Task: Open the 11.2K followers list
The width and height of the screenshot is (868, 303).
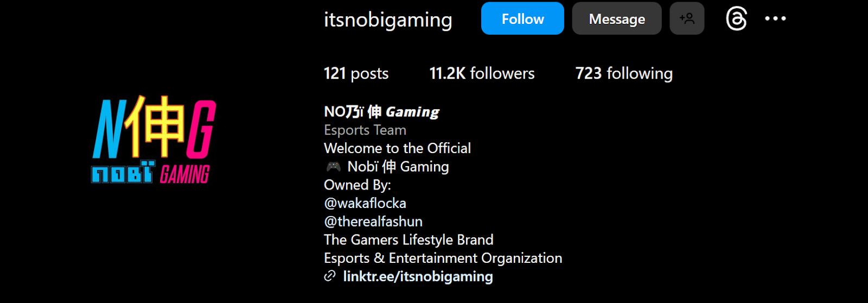Action: [482, 73]
